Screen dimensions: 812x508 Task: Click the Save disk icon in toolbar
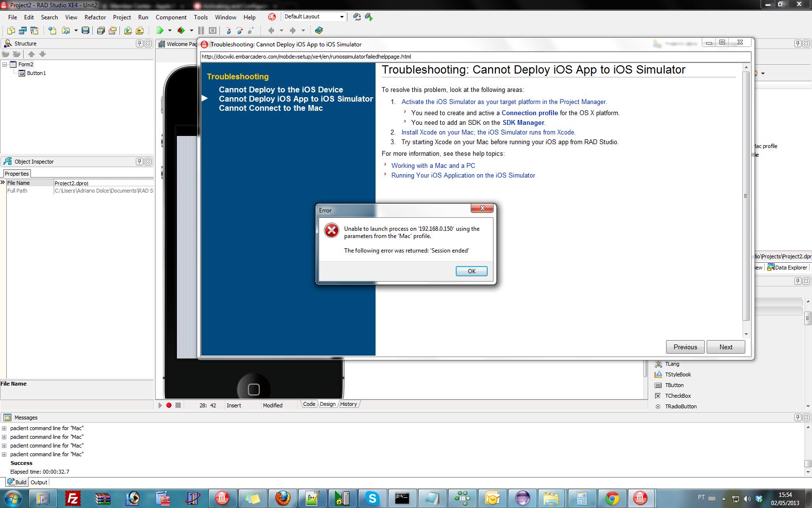coord(86,30)
